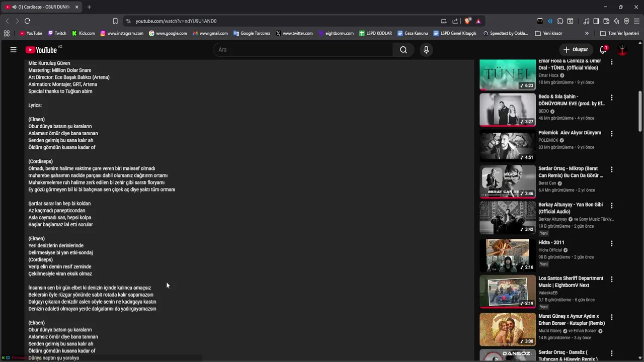
Task: Open the Google Tarcüma bookmark
Action: (252, 33)
